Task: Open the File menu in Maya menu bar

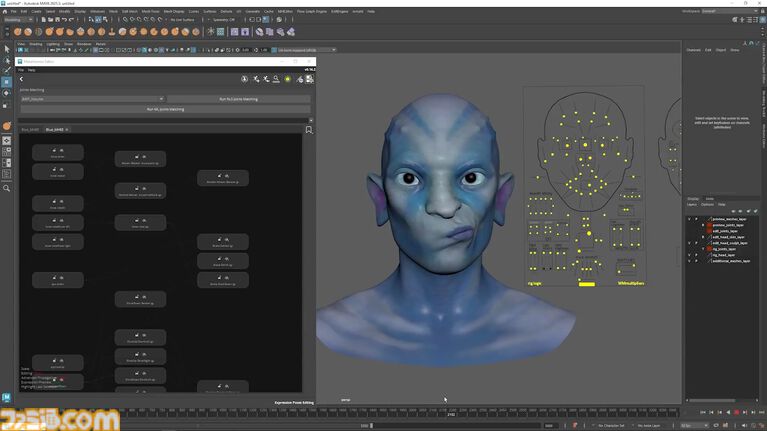Action: pos(14,11)
